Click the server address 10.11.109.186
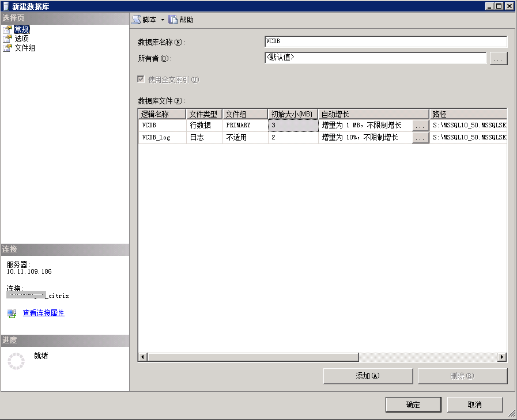 tap(29, 272)
